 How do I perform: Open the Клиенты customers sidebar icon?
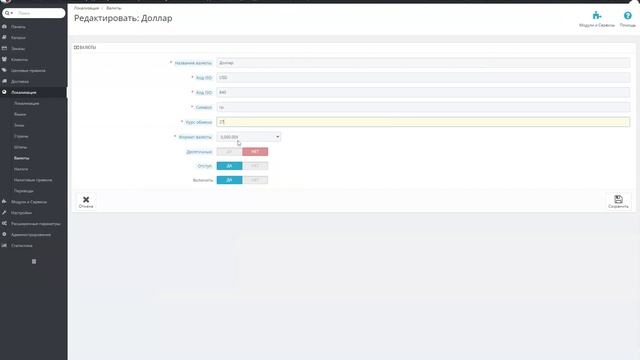pyautogui.click(x=4, y=60)
